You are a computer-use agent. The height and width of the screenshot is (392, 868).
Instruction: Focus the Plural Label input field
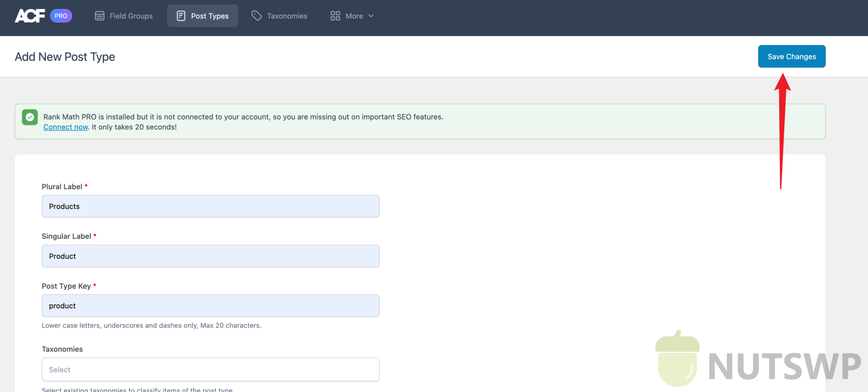(x=210, y=206)
